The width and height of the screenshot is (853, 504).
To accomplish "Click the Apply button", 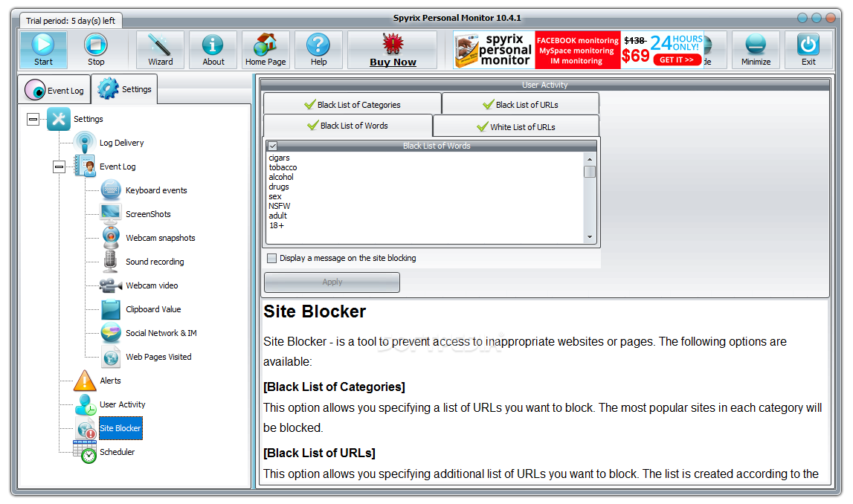I will click(x=332, y=282).
